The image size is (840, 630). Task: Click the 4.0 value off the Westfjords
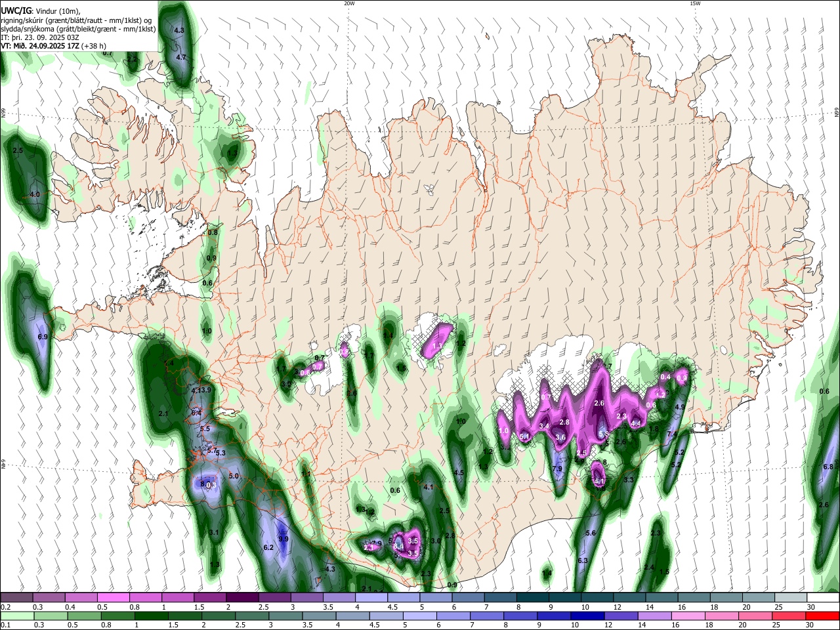(35, 194)
